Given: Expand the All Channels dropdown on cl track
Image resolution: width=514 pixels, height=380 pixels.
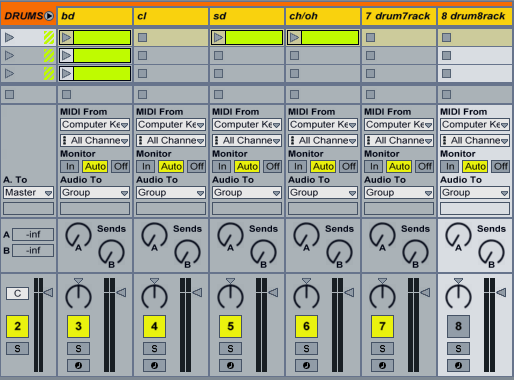Looking at the screenshot, I should tap(171, 140).
